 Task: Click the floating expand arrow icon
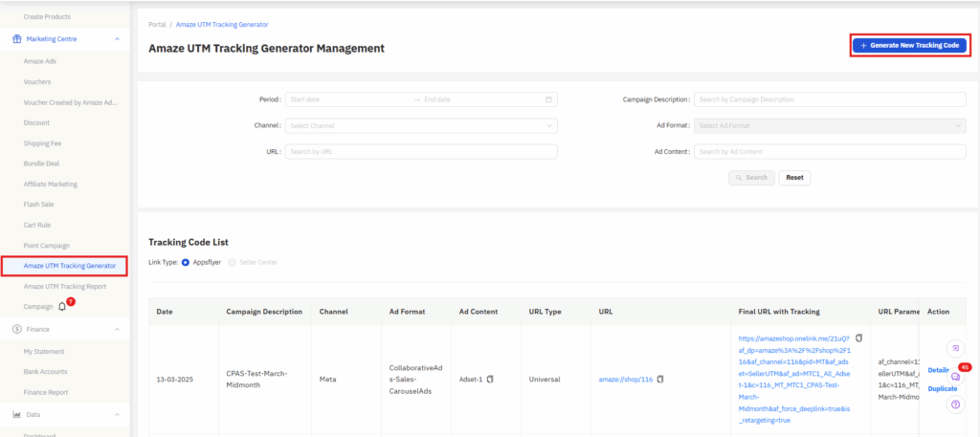pos(955,348)
